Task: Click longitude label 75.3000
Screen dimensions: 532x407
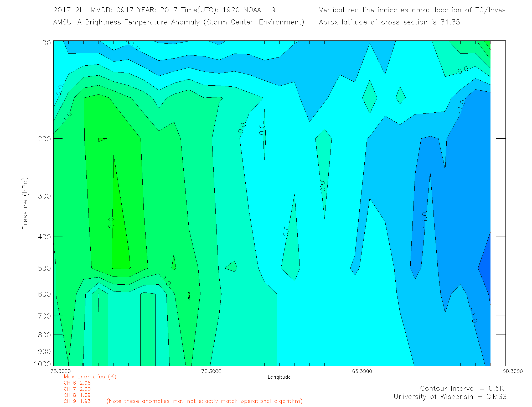Action: tap(61, 371)
